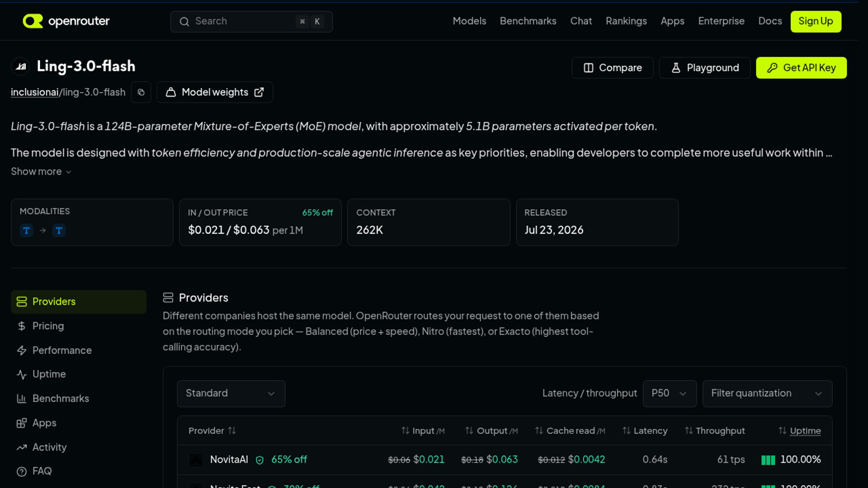Click the sort arrows beside Latency column
This screenshot has height=488, width=868.
[626, 431]
